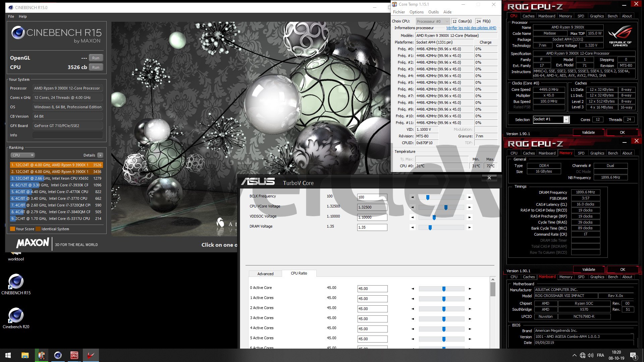Decrease CPU VCore Voltage with left arrow
This screenshot has width=644, height=362.
413,207
